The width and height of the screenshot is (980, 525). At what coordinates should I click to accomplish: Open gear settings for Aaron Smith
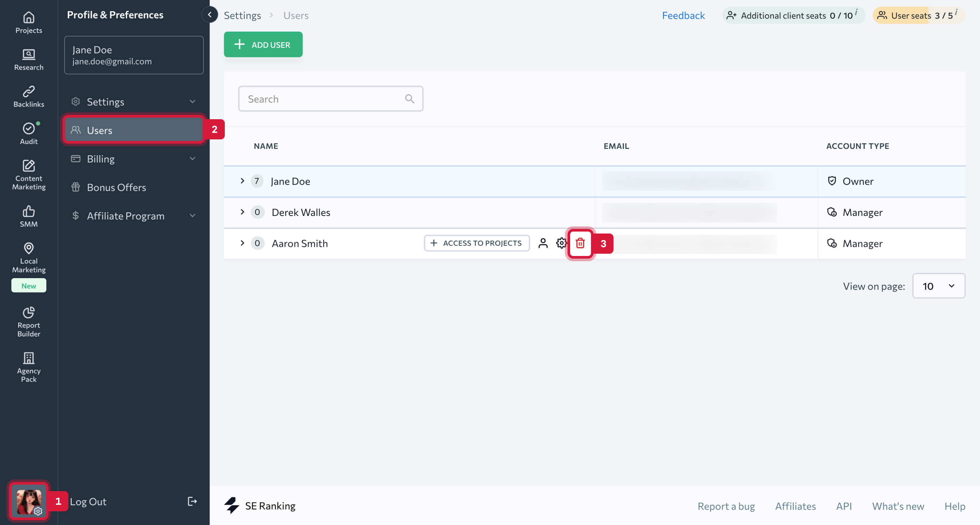pos(561,243)
